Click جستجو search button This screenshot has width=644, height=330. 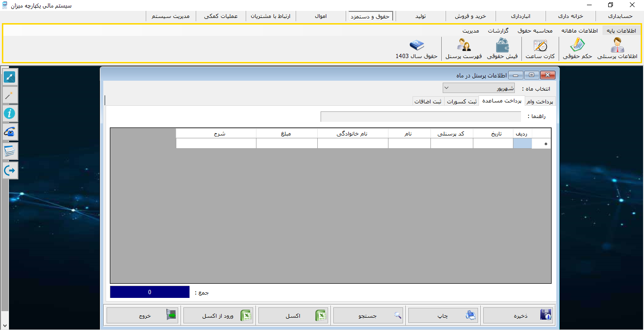(368, 315)
